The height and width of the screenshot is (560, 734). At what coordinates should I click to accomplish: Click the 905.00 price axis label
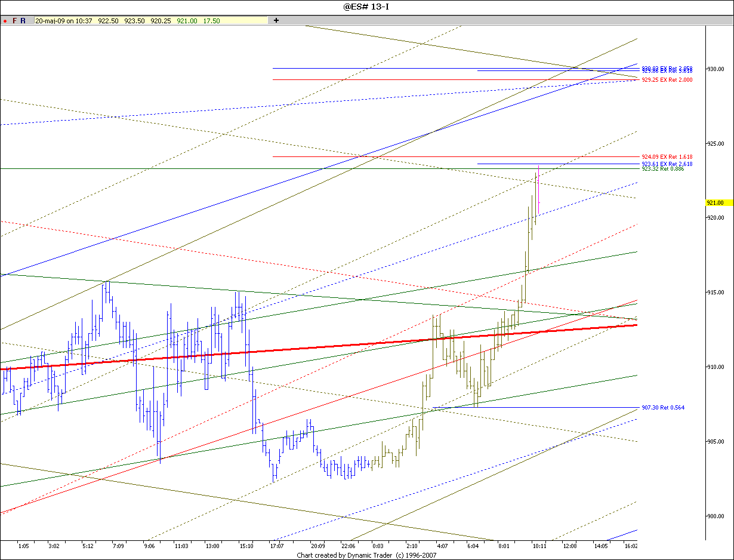pyautogui.click(x=716, y=442)
